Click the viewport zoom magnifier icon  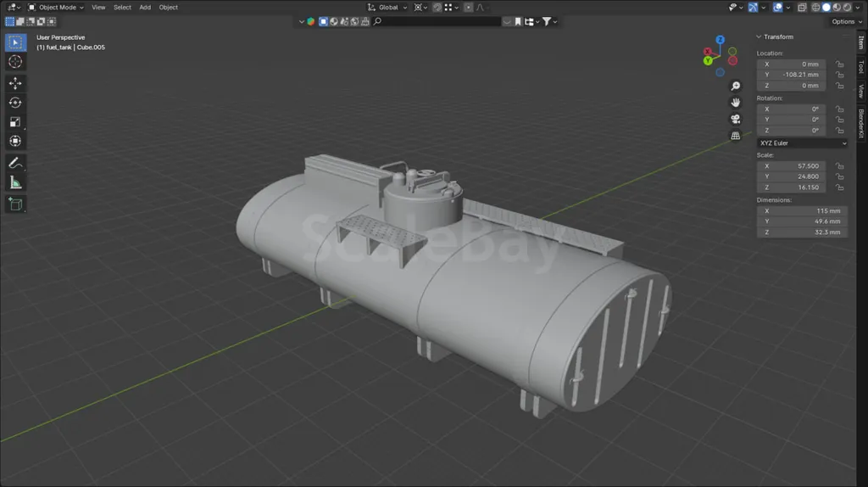(735, 86)
